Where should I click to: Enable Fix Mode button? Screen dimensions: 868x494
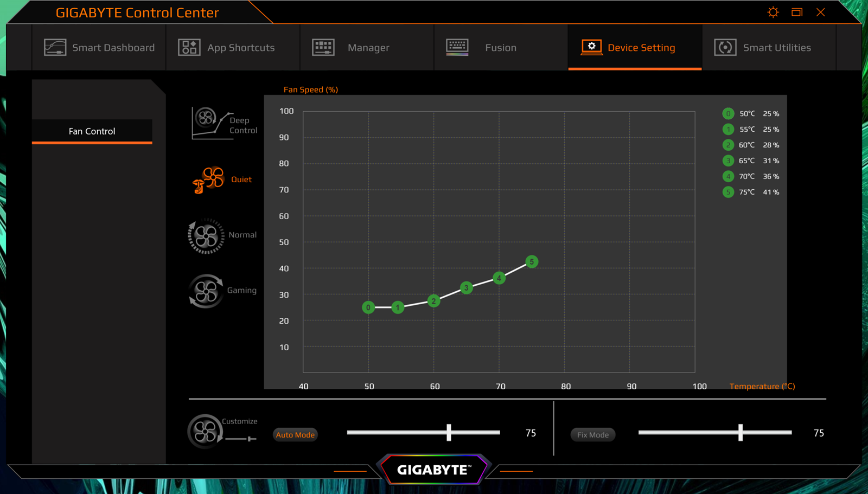click(x=593, y=435)
